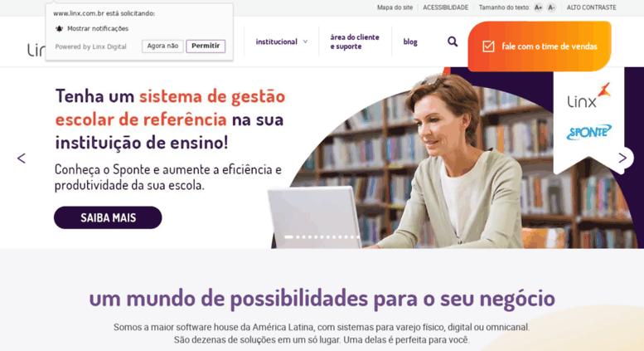Open the Mapa do site link
Image resolution: width=644 pixels, height=351 pixels.
(395, 7)
